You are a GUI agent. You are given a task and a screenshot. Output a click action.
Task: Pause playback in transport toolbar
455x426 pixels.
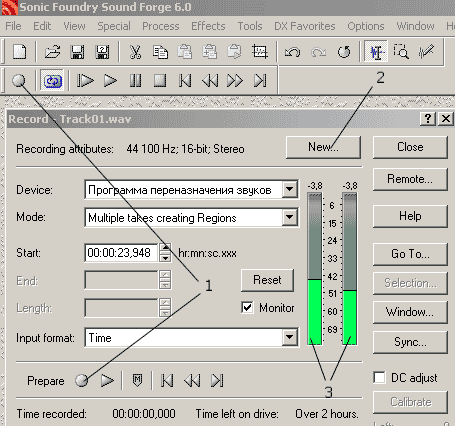pos(135,81)
